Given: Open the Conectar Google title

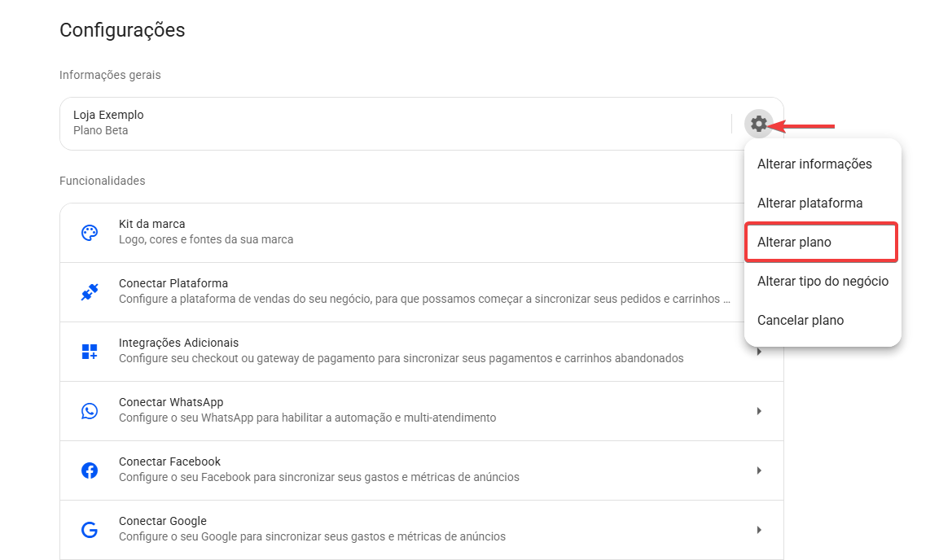Looking at the screenshot, I should tap(162, 521).
